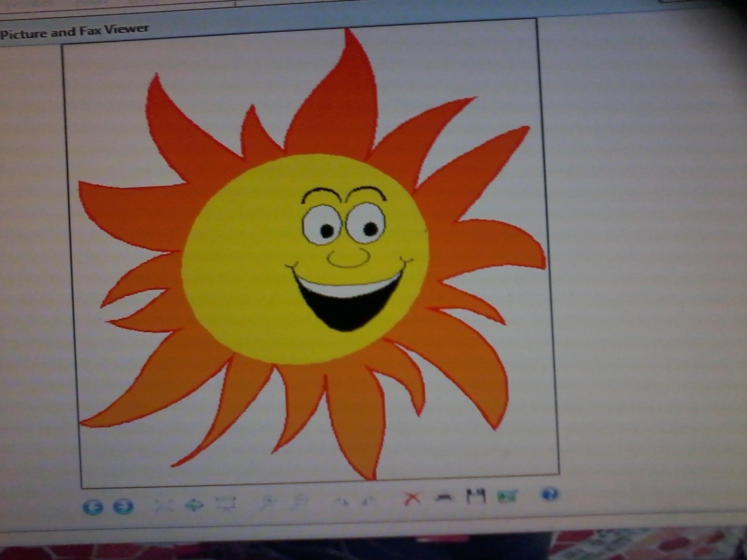
Task: Show the picture at actual size
Action: tap(194, 504)
